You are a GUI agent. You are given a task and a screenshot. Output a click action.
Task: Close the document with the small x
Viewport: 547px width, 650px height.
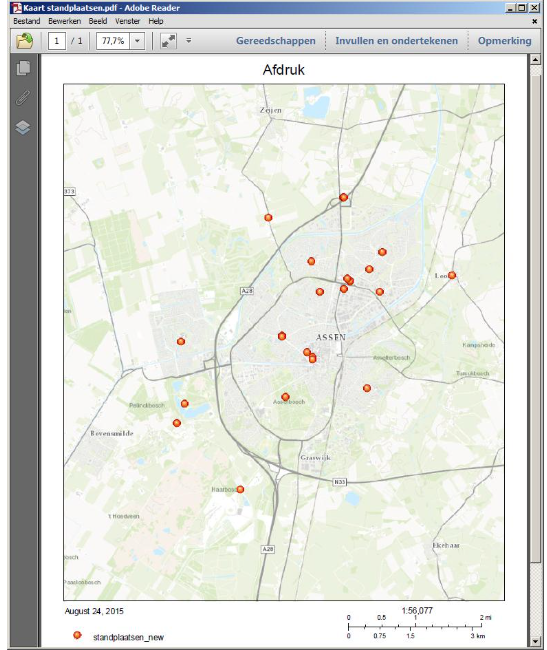point(535,21)
